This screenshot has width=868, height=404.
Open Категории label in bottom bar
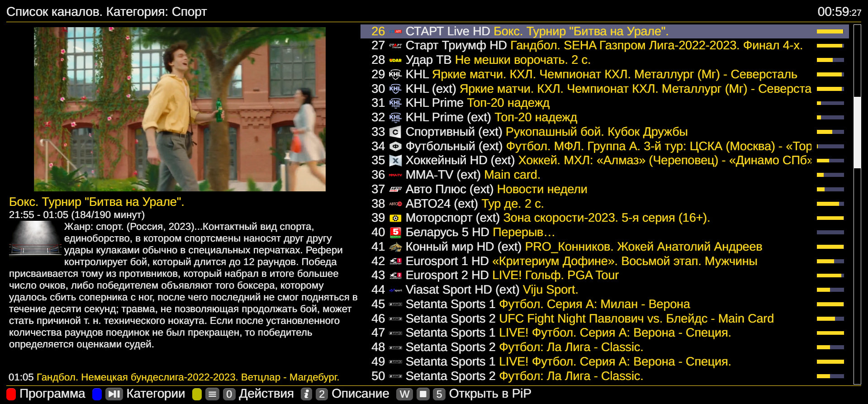click(x=156, y=394)
